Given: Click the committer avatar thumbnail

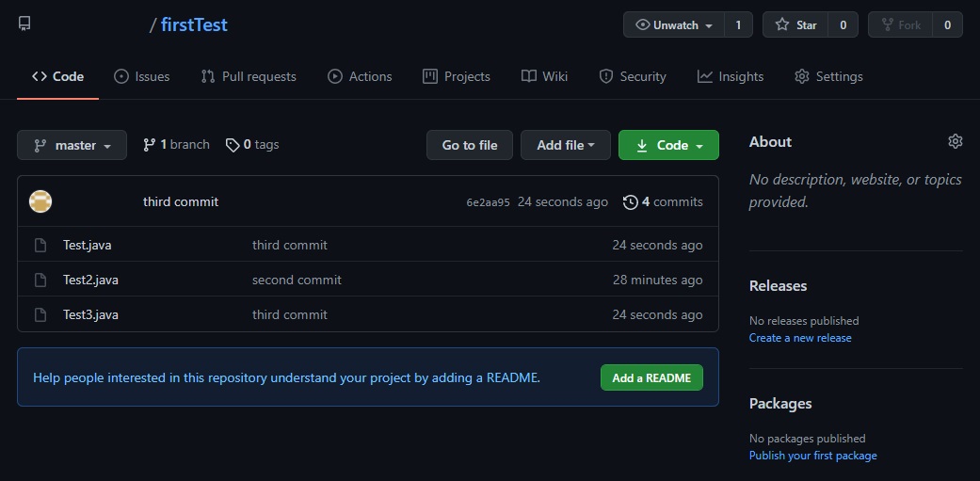Looking at the screenshot, I should pyautogui.click(x=40, y=201).
